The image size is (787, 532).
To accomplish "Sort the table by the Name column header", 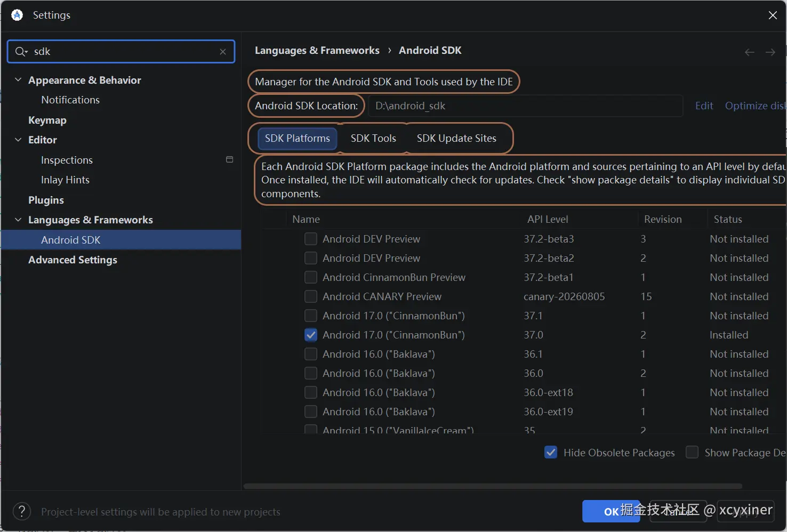I will [306, 219].
